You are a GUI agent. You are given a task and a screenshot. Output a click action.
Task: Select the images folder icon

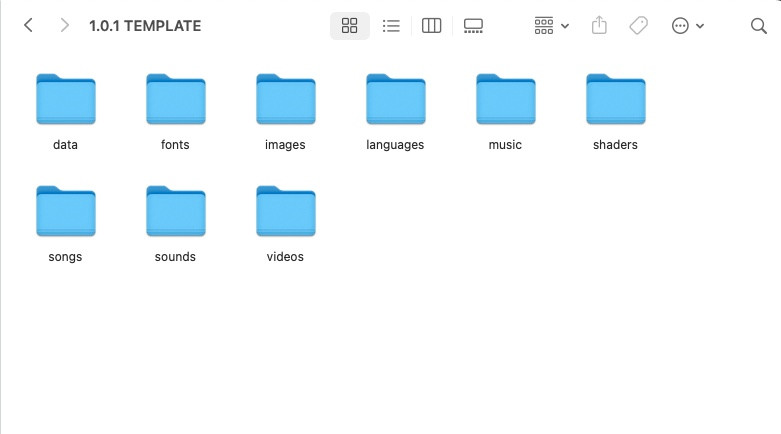coord(285,99)
